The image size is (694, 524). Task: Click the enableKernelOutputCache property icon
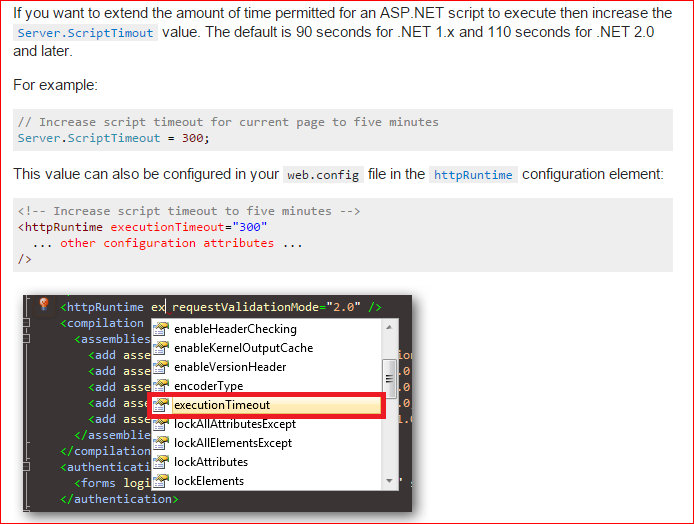coord(161,348)
